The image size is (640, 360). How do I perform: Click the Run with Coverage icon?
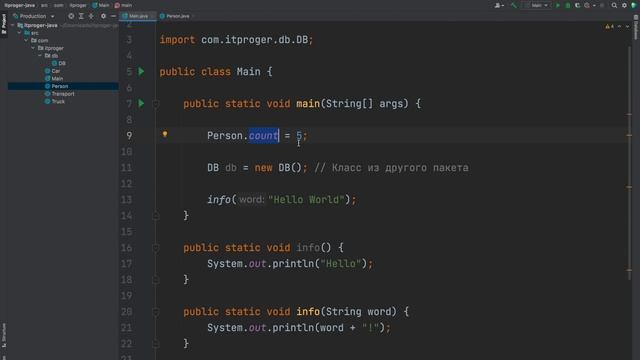[577, 5]
